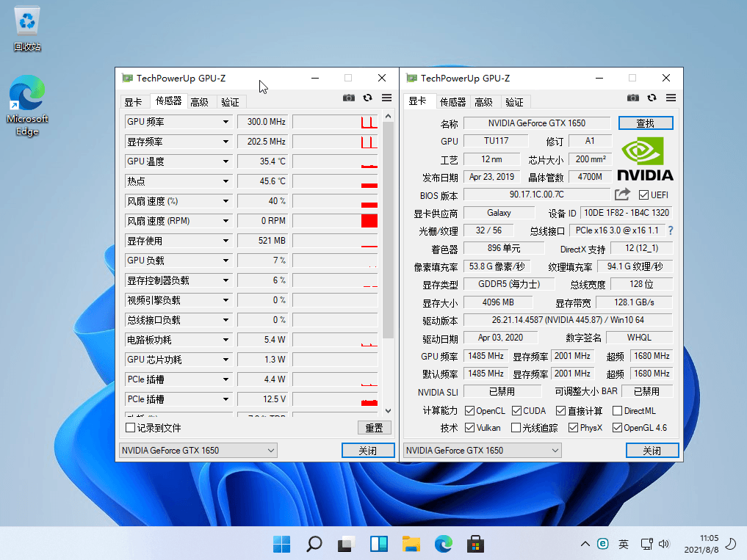Screen dimensions: 747x560
Task: Switch to 传感器 tab in right window
Action: click(452, 102)
